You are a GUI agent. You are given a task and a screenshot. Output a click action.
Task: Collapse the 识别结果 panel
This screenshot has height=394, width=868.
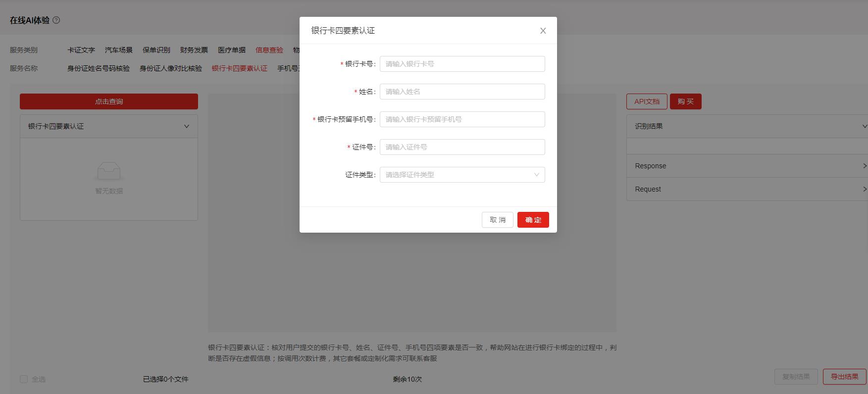pyautogui.click(x=747, y=126)
